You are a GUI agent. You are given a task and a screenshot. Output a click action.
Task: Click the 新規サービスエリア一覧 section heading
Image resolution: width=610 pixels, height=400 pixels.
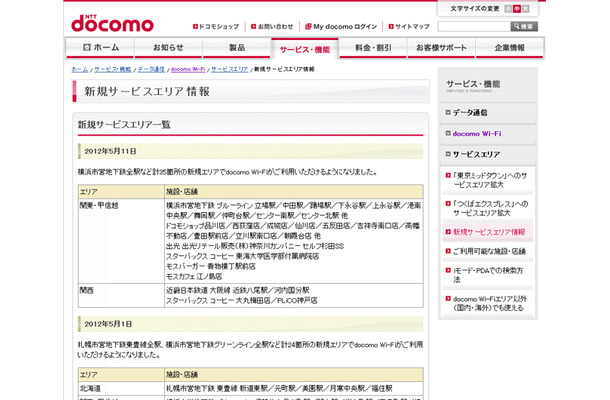coord(124,125)
